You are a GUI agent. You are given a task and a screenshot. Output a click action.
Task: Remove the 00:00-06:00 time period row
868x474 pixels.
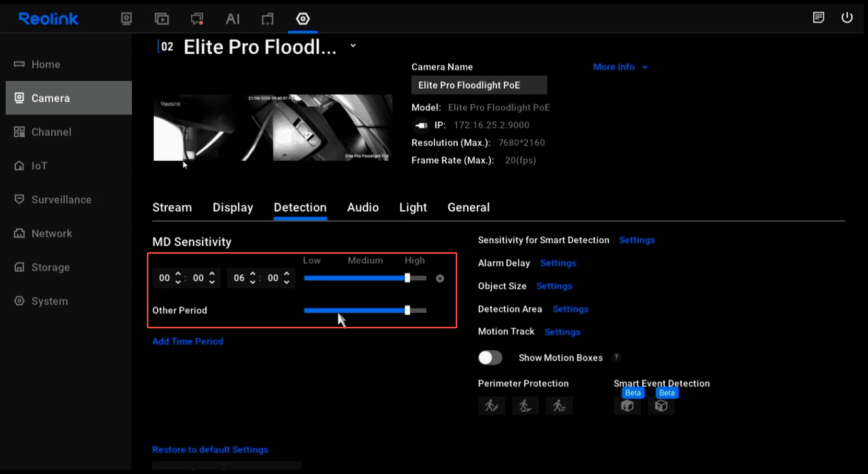click(x=440, y=278)
